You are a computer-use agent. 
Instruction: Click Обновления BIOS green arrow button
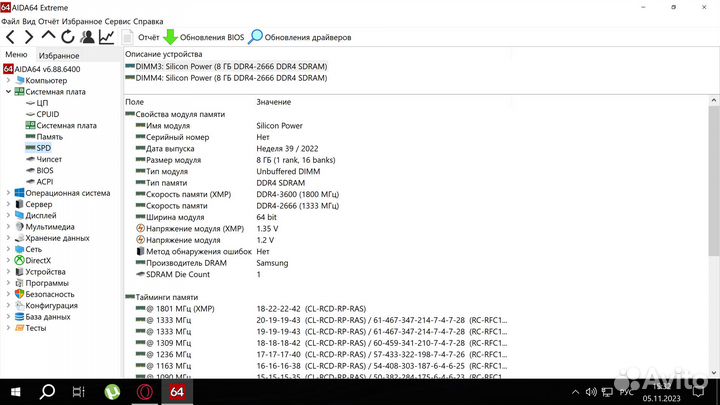click(204, 37)
